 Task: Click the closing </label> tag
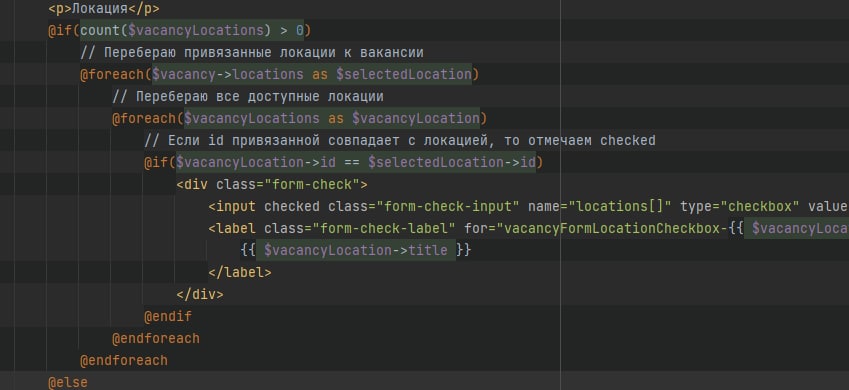click(x=240, y=272)
